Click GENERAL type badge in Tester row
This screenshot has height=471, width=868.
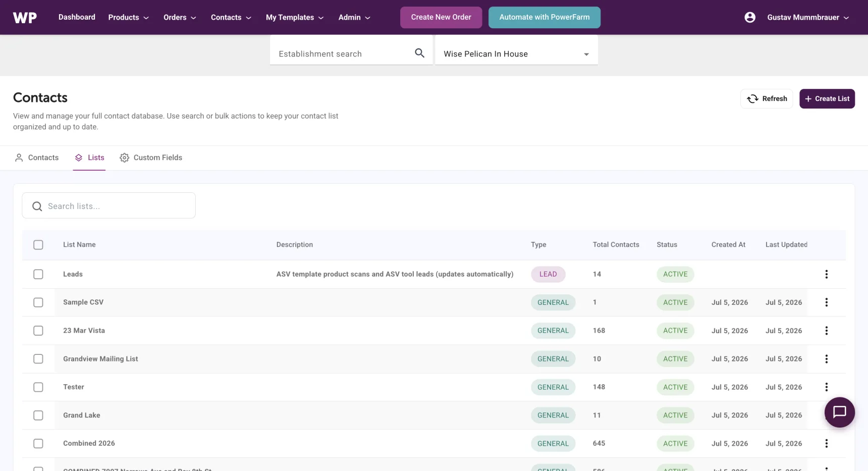coord(553,387)
